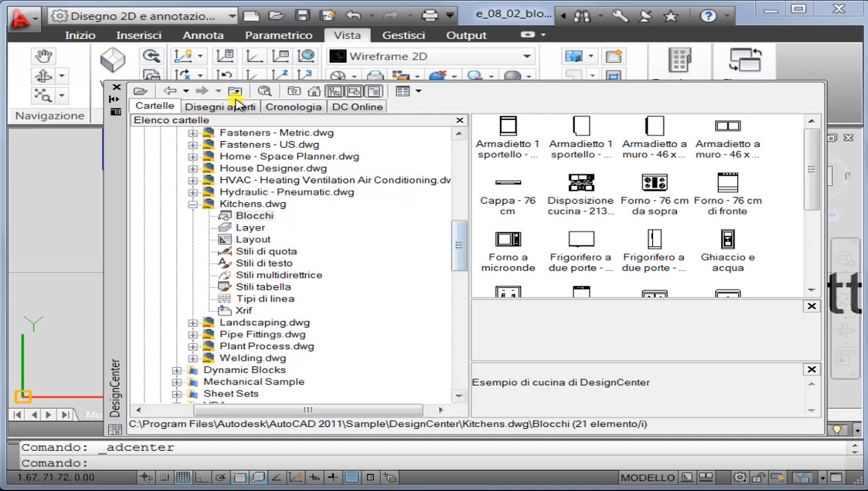This screenshot has width=868, height=491.
Task: Expand the Landscaping.dwg tree node
Action: click(193, 322)
